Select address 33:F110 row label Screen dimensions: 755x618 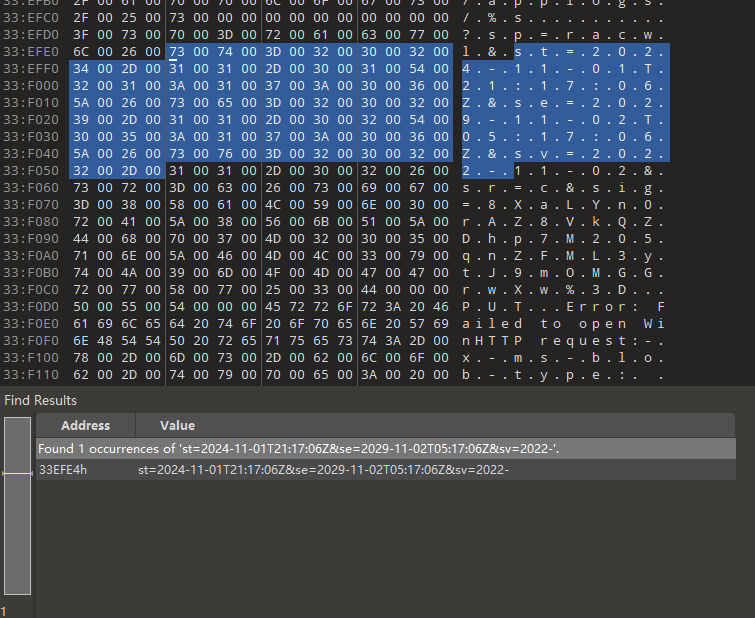[31, 375]
